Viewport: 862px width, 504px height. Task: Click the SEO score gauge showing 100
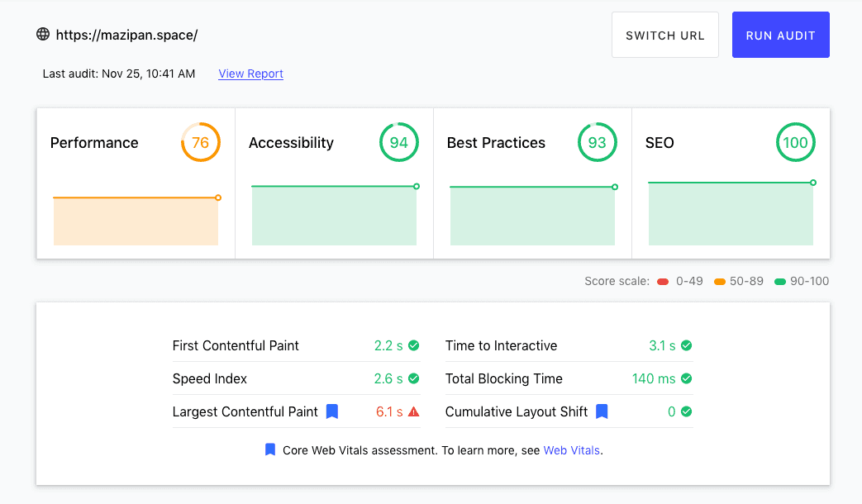pos(795,143)
